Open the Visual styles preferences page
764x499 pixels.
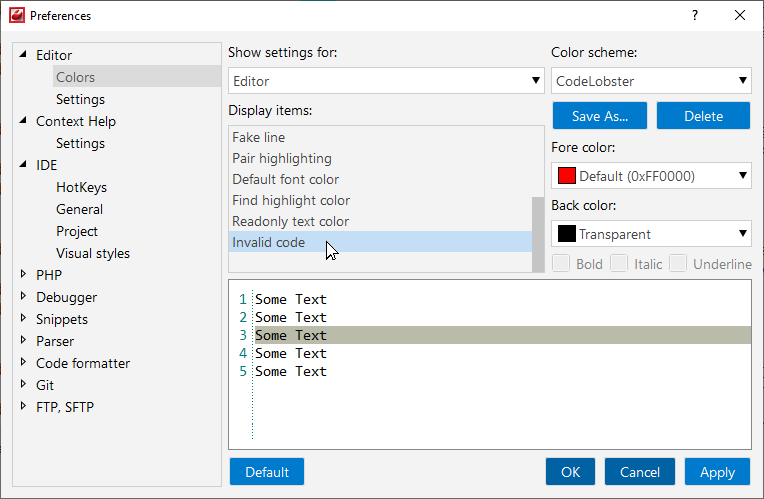point(93,253)
